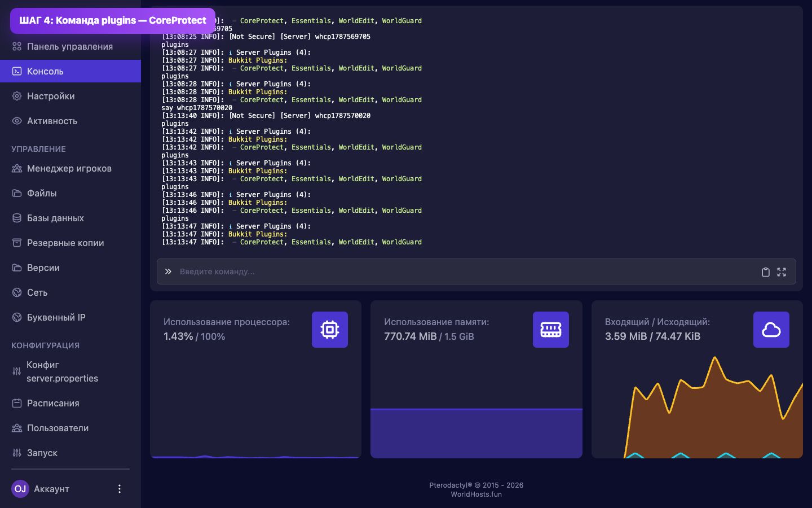Click the УПРАВЛЕНИЕ section heading
This screenshot has height=508, width=812.
coord(38,149)
